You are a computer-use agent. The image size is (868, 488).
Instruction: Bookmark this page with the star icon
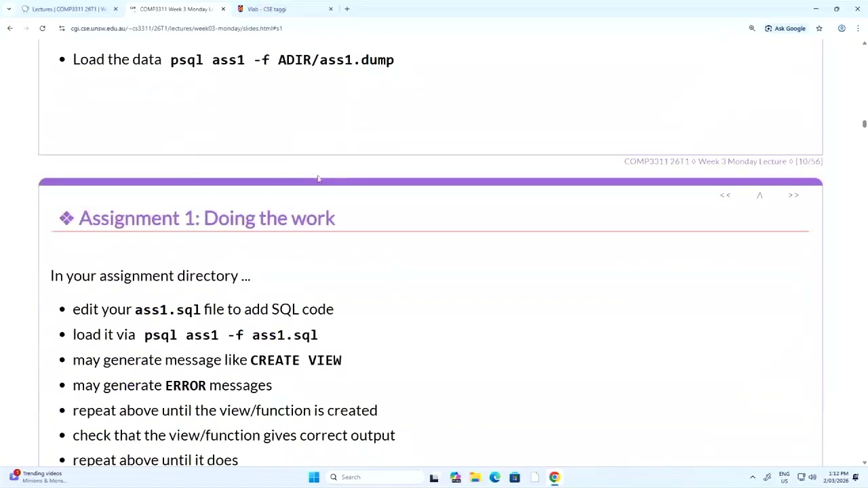[819, 28]
